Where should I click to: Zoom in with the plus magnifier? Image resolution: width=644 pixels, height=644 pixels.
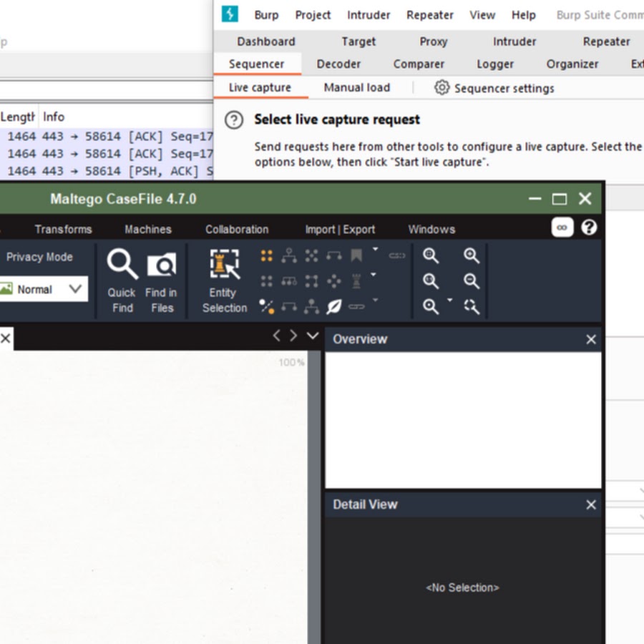point(471,256)
